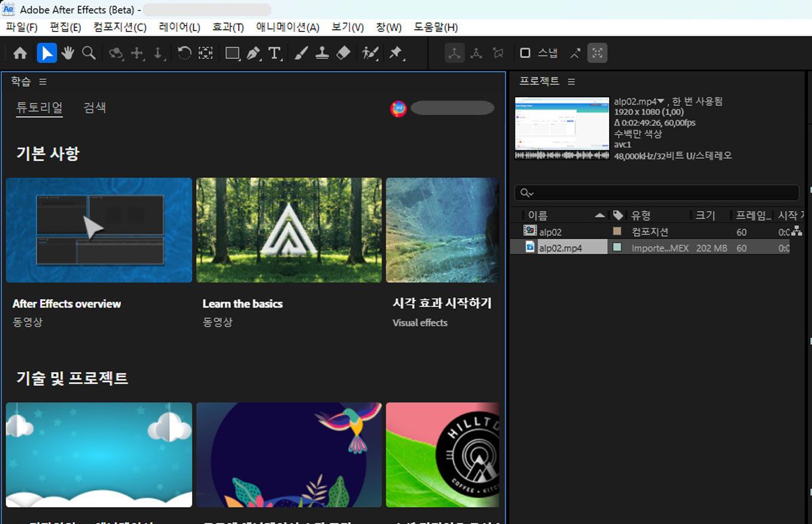This screenshot has width=812, height=524.
Task: Open the hummingbird illustration tutorial thumbnail
Action: tap(289, 454)
